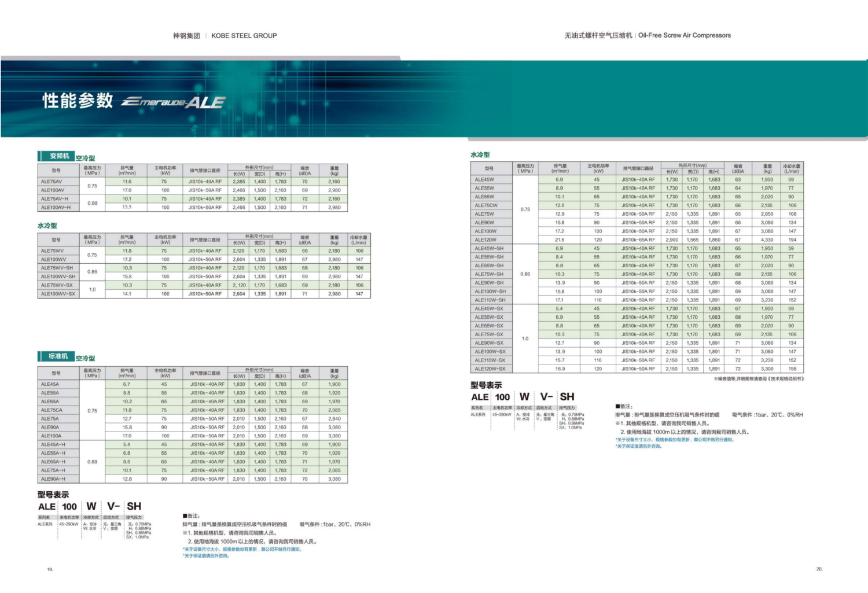The width and height of the screenshot is (868, 593).
Task: Click the ALE110W-SH model cell
Action: click(490, 300)
